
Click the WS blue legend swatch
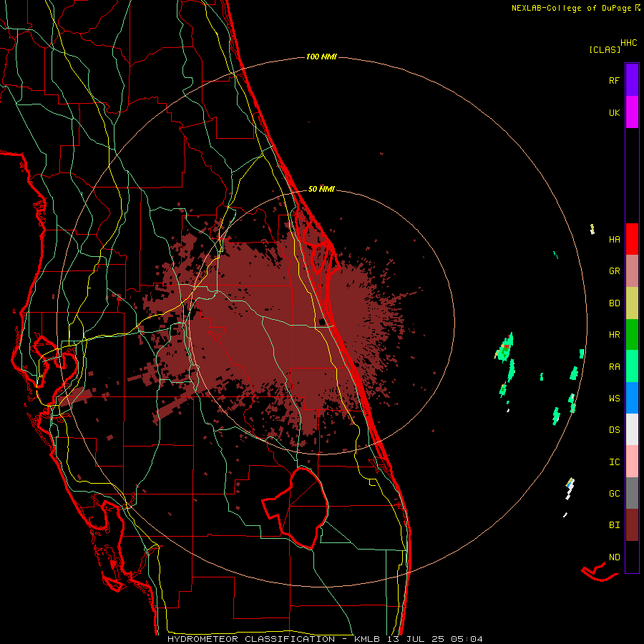(x=632, y=398)
